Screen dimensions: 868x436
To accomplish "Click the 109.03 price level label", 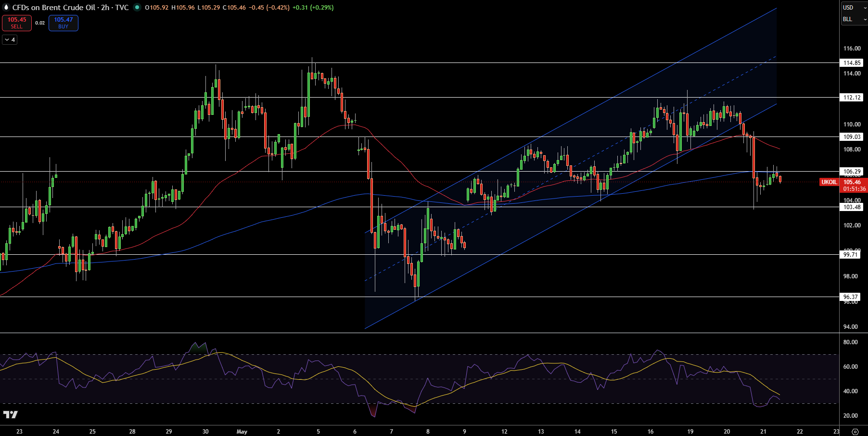I will (852, 137).
